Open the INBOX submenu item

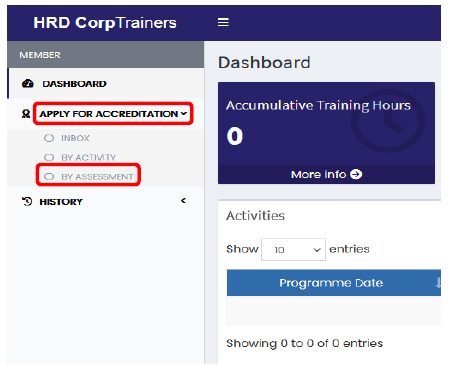pyautogui.click(x=75, y=138)
